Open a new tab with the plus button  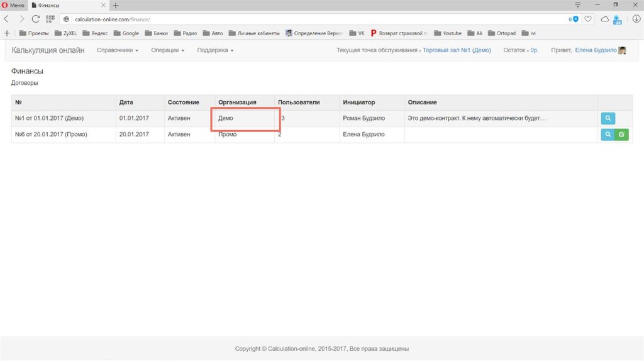coord(116,5)
